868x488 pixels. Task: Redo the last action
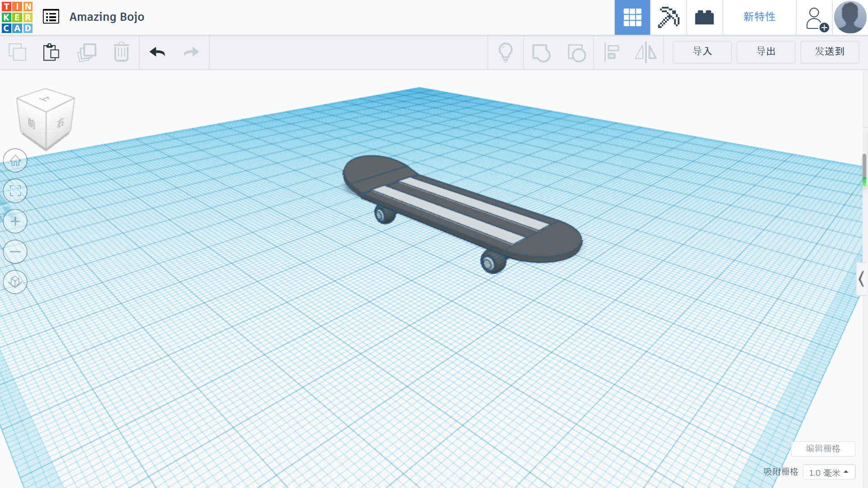point(191,52)
